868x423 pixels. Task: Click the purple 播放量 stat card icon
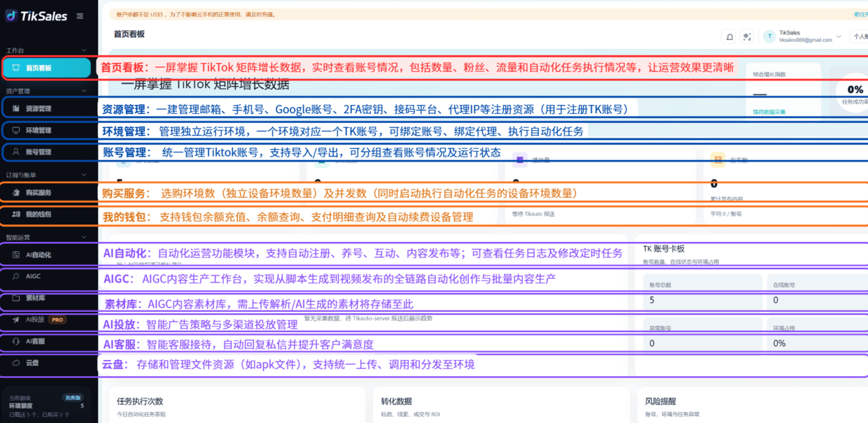(520, 160)
